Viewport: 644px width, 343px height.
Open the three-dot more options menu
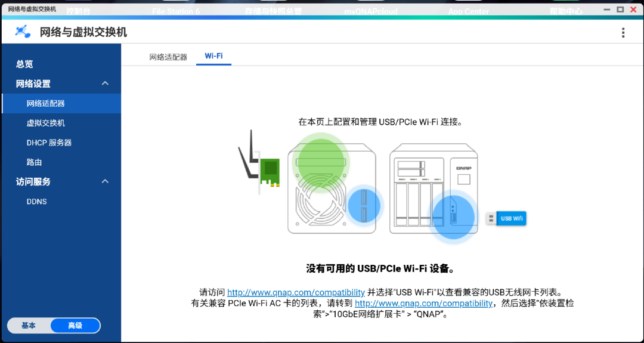click(623, 32)
